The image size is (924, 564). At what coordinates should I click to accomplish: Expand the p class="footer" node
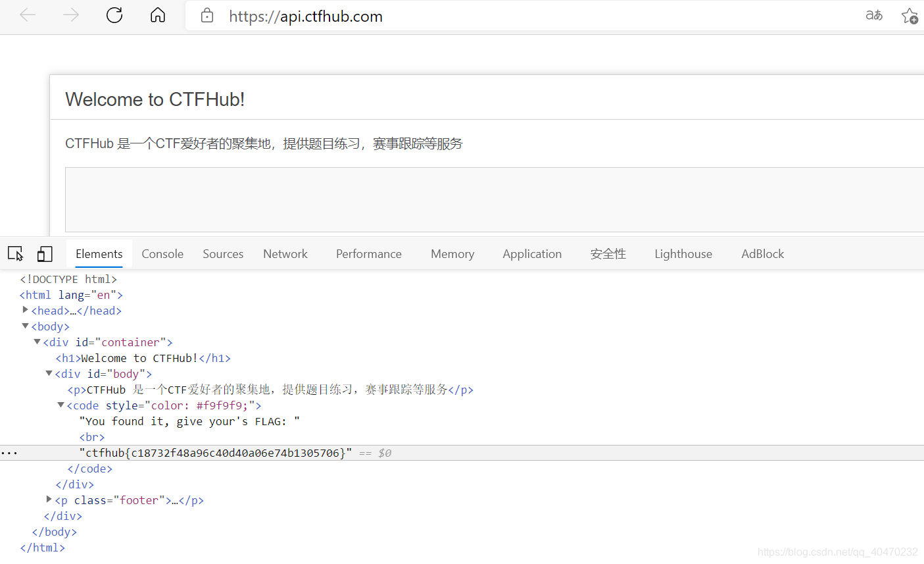coord(49,500)
